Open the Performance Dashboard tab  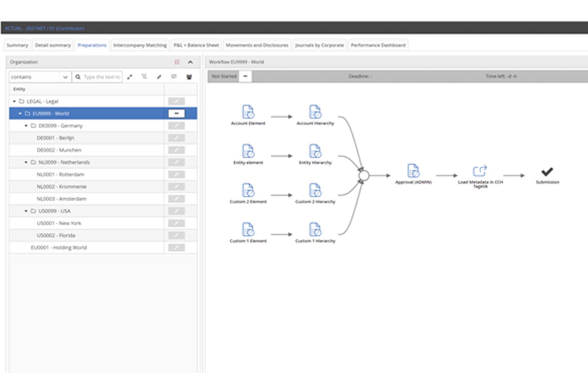coord(378,45)
